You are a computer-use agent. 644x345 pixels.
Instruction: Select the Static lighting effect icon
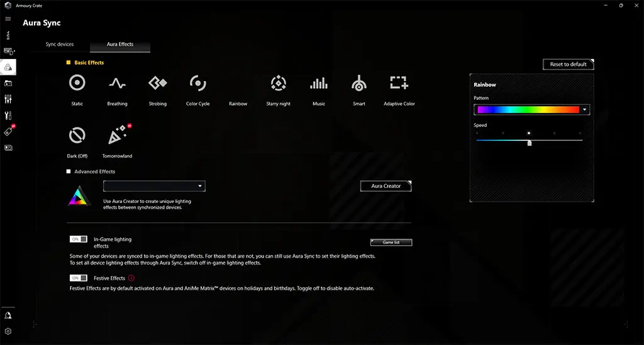(x=77, y=83)
